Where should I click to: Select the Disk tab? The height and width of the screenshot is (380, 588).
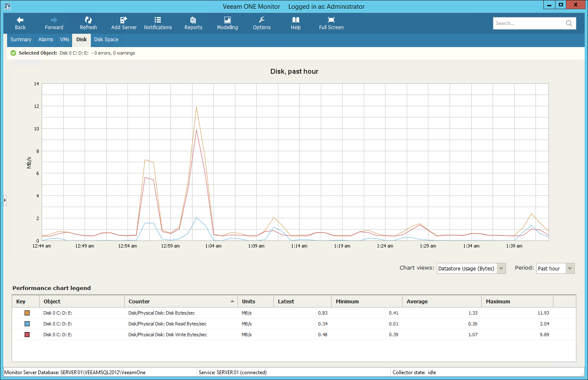coord(82,40)
